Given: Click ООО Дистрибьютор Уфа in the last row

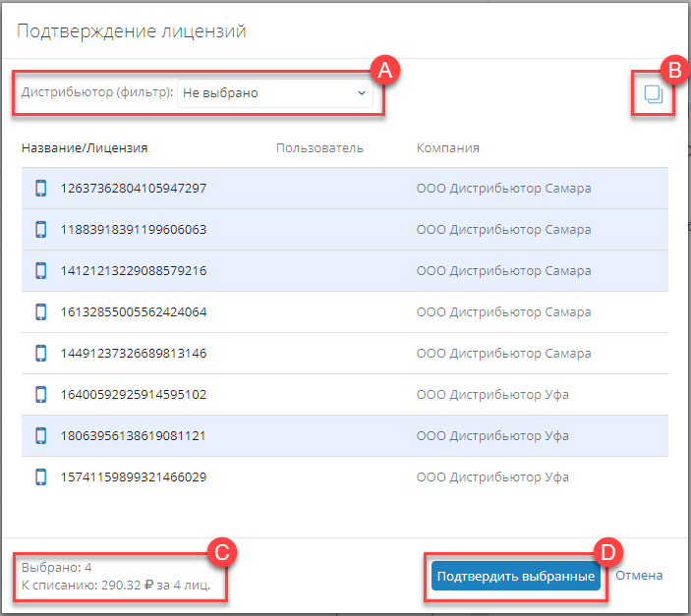Looking at the screenshot, I should tap(492, 477).
